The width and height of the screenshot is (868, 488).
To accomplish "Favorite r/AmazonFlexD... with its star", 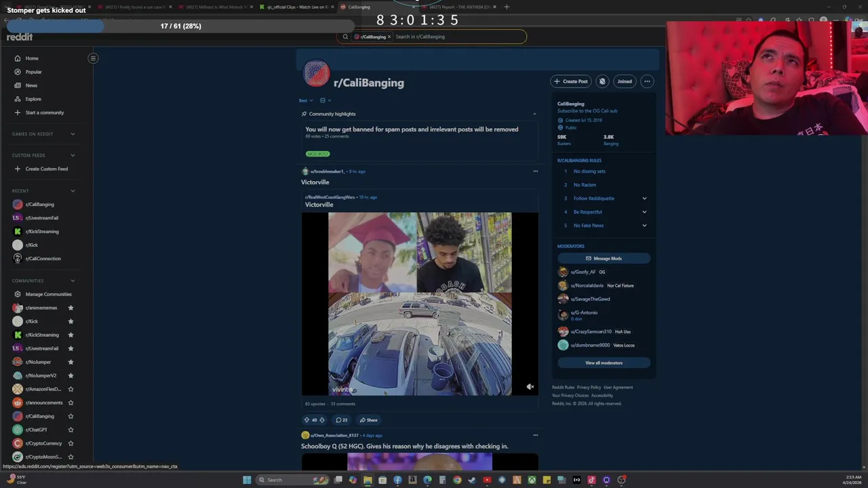I will (x=71, y=389).
